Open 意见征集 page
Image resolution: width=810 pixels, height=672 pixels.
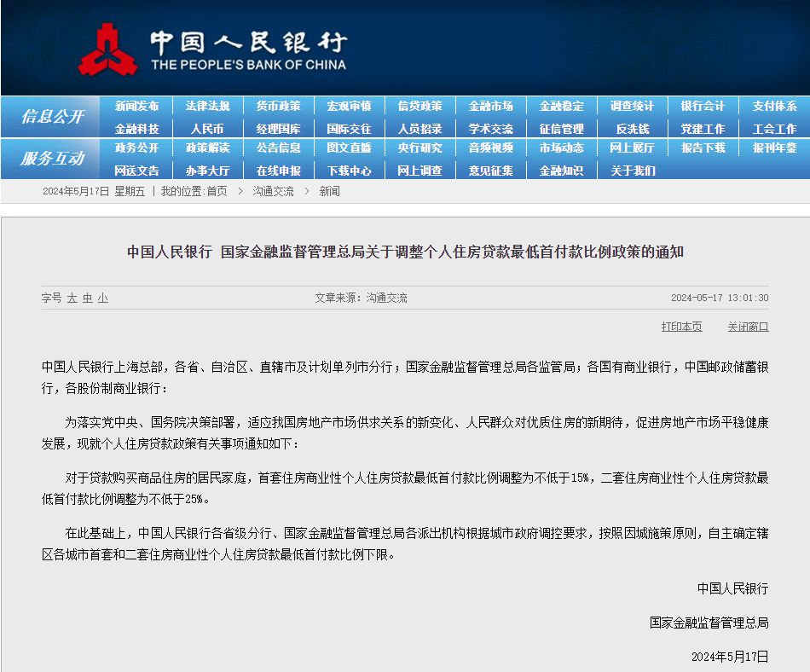(x=491, y=171)
